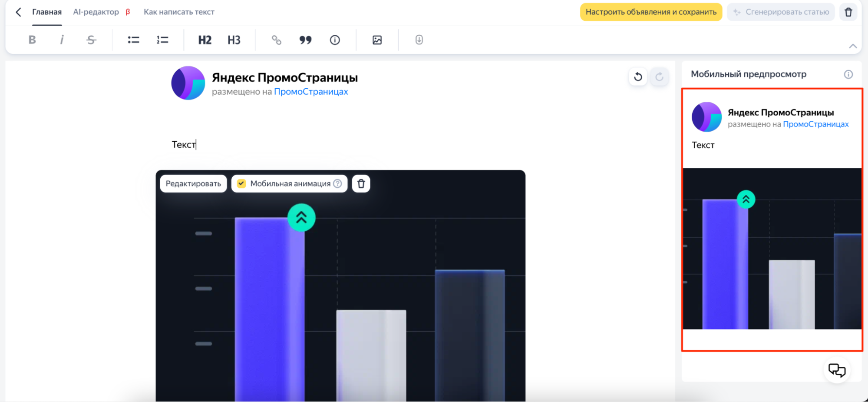Image resolution: width=868 pixels, height=402 pixels.
Task: Uncheck the Мобильная анимация checkbox
Action: click(241, 184)
